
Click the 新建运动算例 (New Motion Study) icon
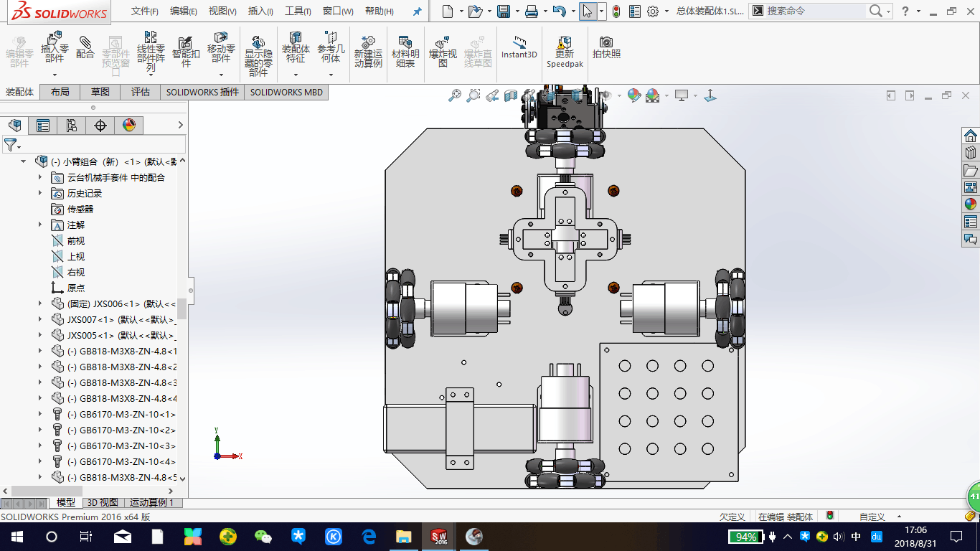[368, 51]
